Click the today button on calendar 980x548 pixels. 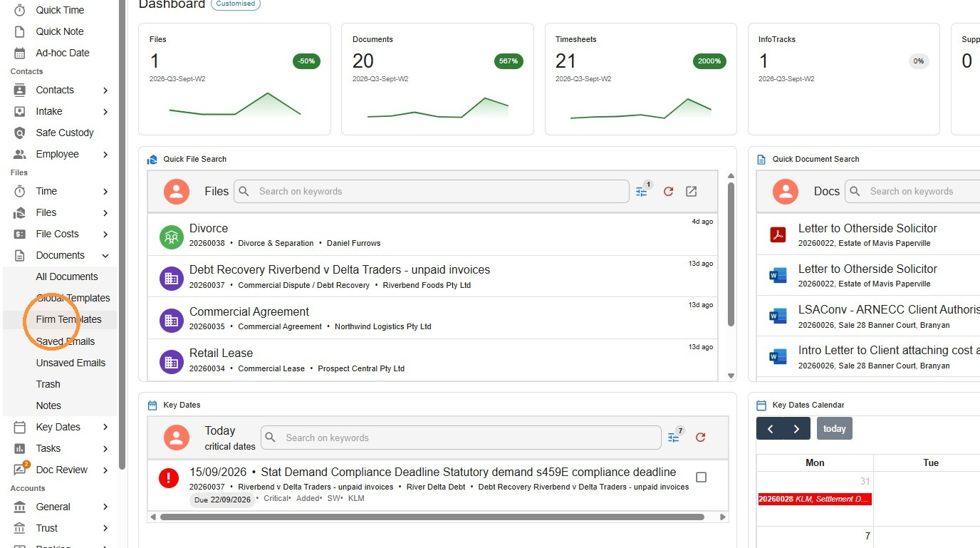[835, 428]
